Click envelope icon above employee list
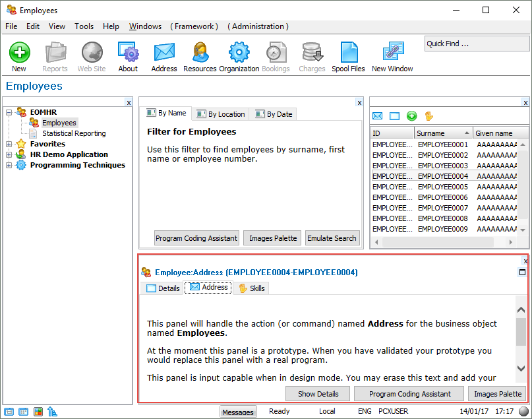 377,116
